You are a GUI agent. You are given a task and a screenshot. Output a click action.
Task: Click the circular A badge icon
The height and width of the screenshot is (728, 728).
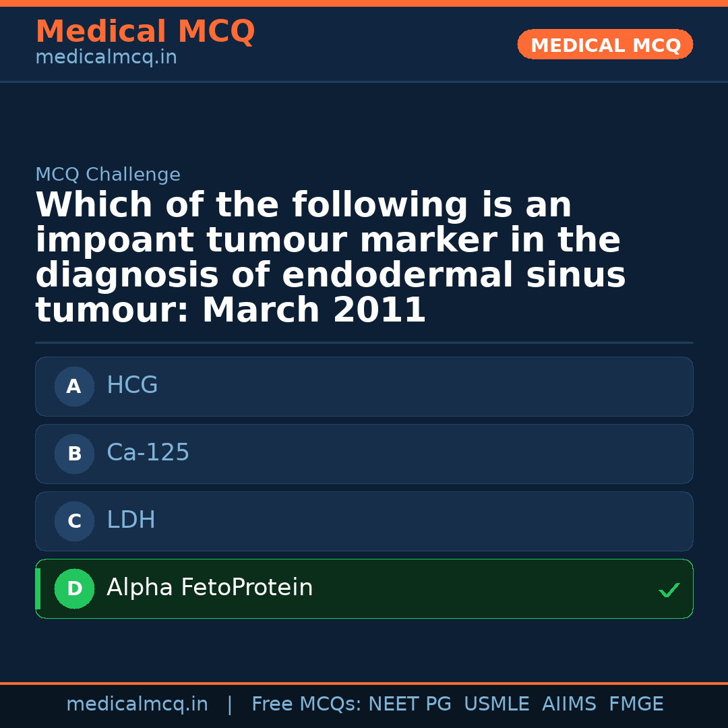coord(74,386)
